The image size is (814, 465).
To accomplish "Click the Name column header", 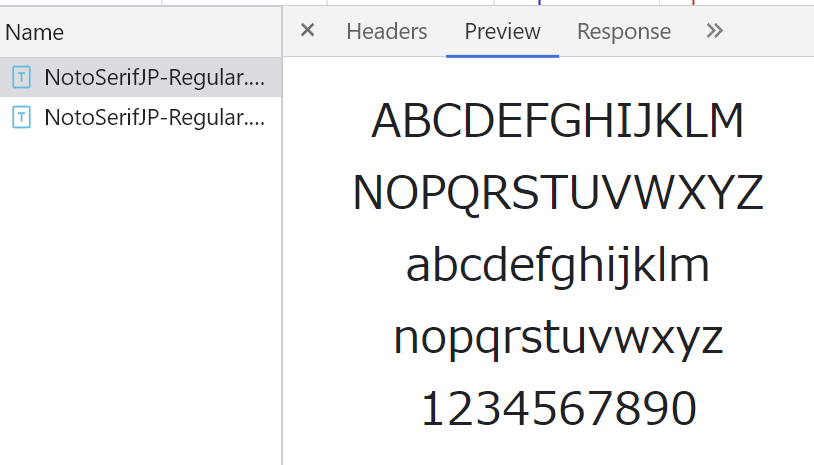I will pos(35,32).
